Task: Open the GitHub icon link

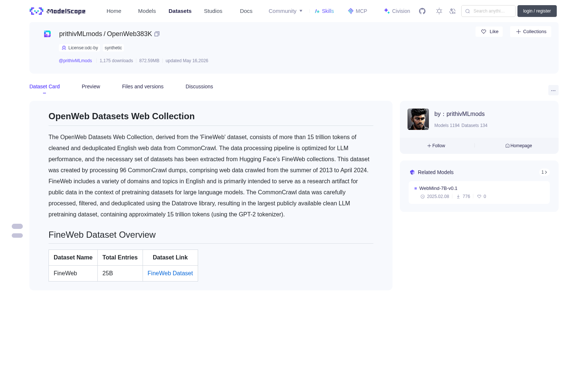Action: click(422, 11)
